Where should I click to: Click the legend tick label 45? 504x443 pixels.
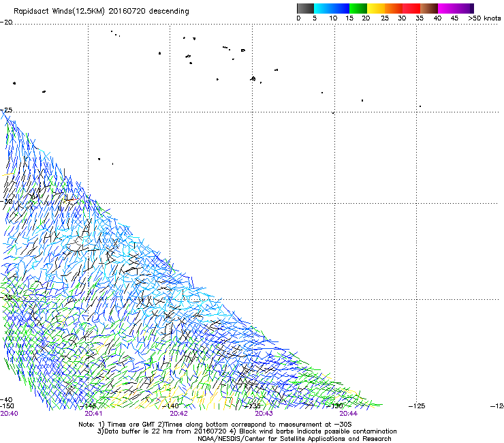(454, 18)
